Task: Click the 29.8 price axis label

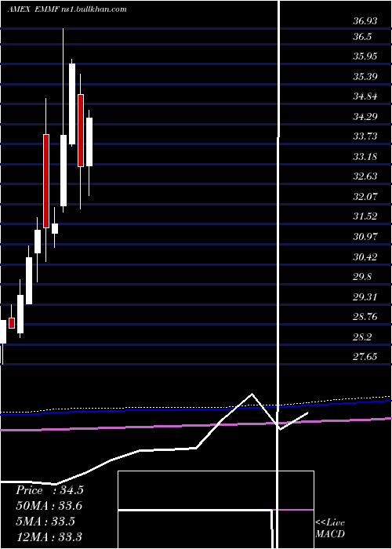Action: 362,277
